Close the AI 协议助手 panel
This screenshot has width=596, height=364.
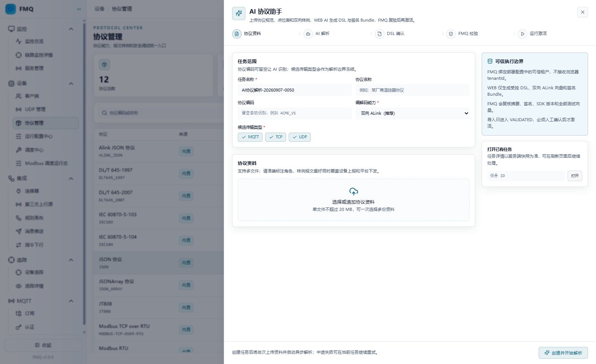coord(582,12)
